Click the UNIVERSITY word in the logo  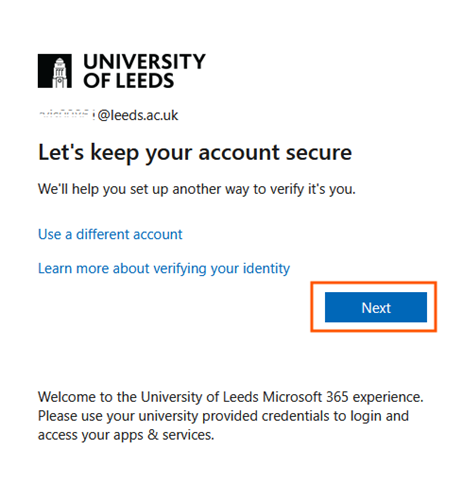[144, 62]
